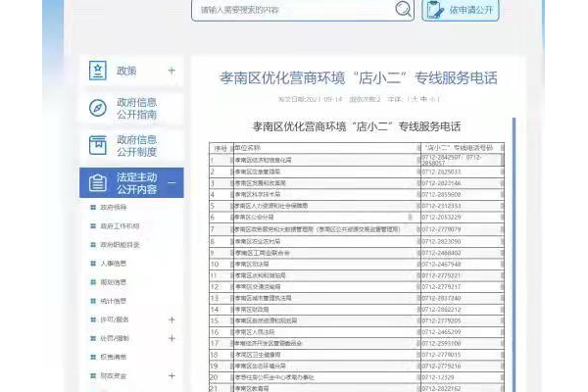The height and width of the screenshot is (392, 588).
Task: Collapse 法定主动公开内容 with minus sign
Action: pos(171,183)
